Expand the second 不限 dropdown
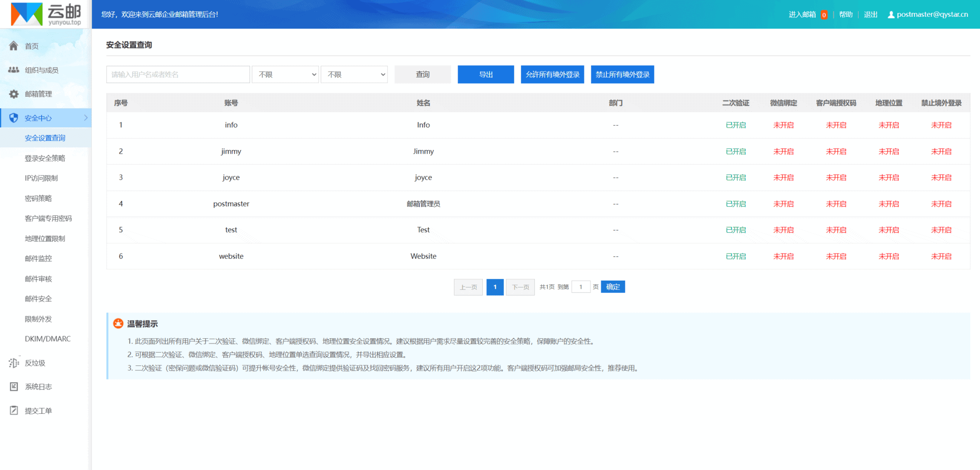The width and height of the screenshot is (980, 470). 354,74
